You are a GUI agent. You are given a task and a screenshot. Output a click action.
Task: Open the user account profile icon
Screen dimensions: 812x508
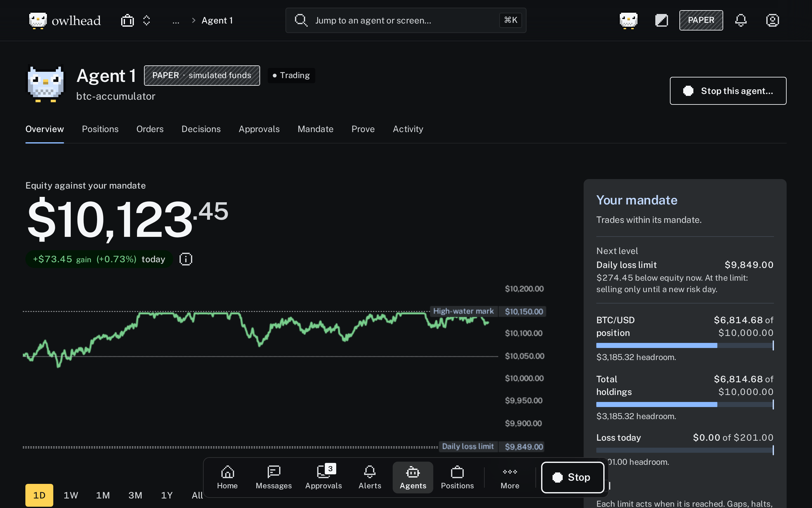coord(772,21)
